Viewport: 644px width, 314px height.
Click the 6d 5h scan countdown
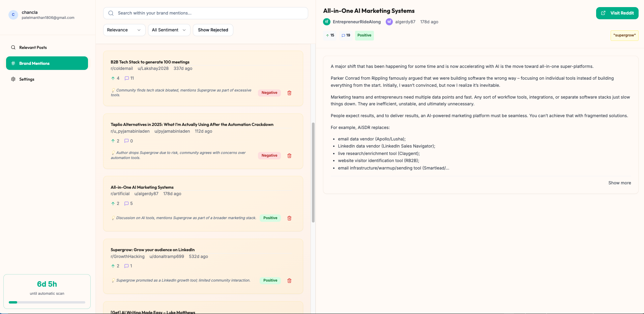click(47, 284)
